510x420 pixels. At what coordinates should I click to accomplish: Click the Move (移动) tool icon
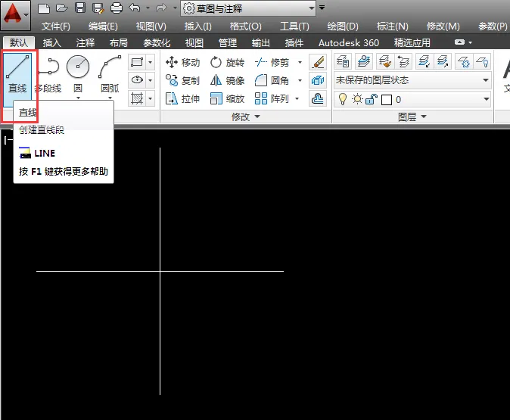(x=172, y=62)
